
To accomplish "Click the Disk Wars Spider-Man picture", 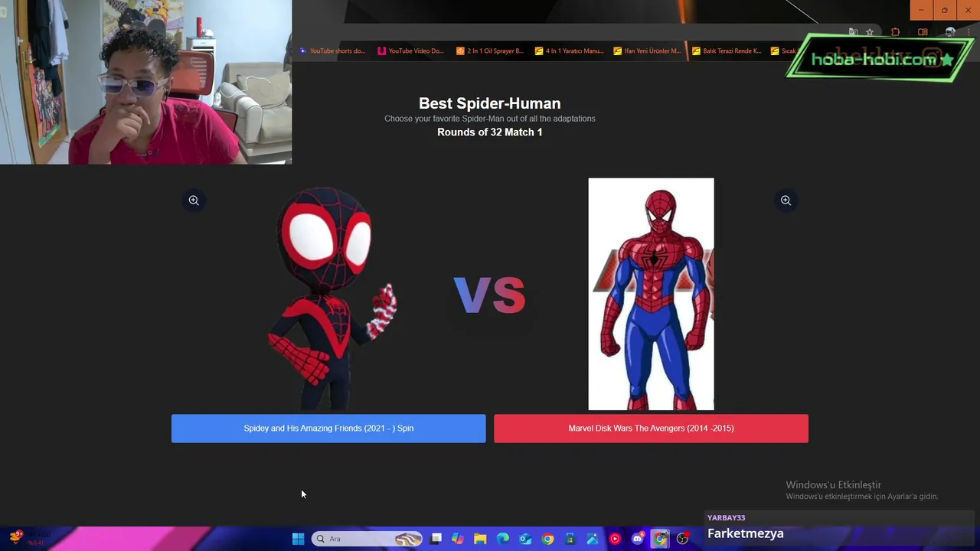I will pyautogui.click(x=651, y=295).
